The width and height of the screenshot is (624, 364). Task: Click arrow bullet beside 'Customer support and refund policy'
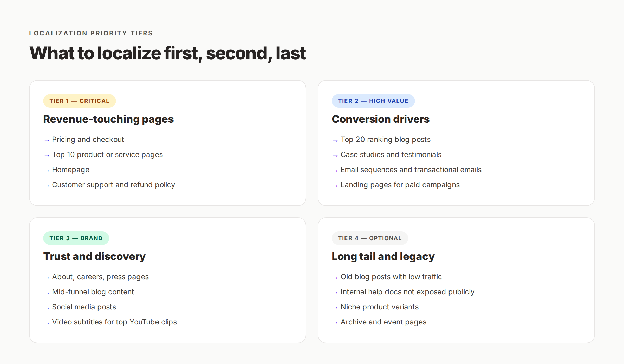(x=47, y=186)
